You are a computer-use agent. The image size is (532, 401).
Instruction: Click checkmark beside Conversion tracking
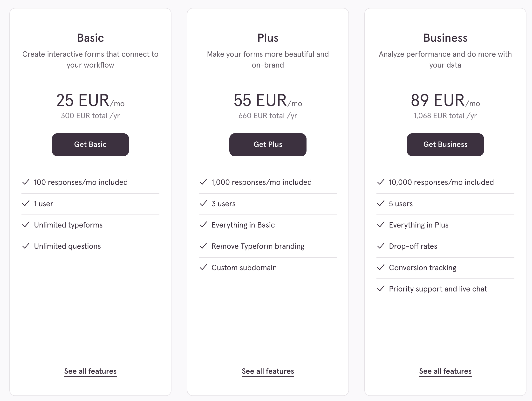pyautogui.click(x=381, y=267)
